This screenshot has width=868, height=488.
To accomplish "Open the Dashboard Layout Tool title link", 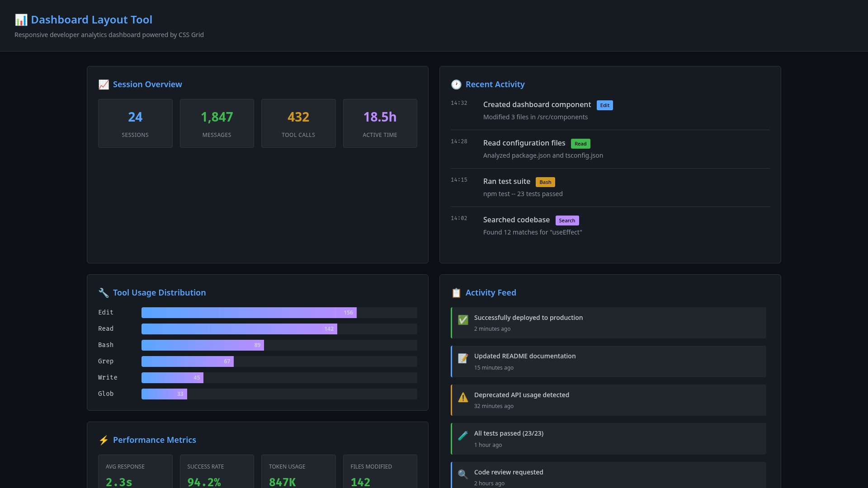I will pyautogui.click(x=91, y=20).
